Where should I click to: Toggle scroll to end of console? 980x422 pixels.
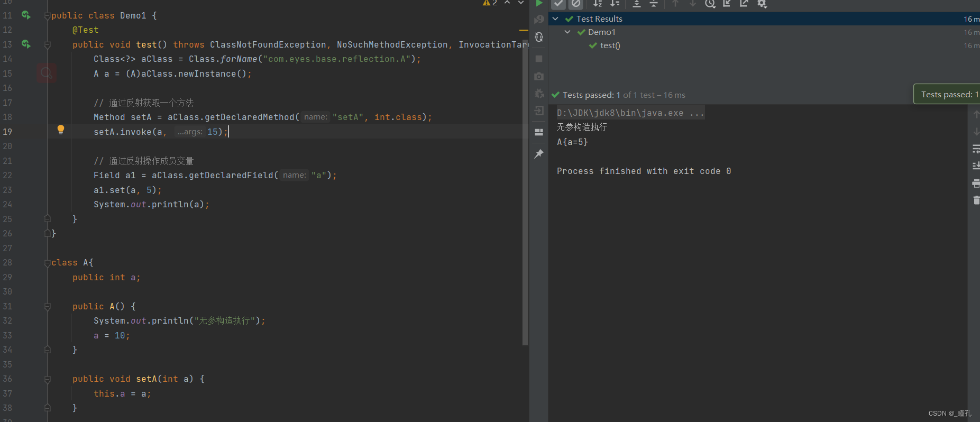976,166
